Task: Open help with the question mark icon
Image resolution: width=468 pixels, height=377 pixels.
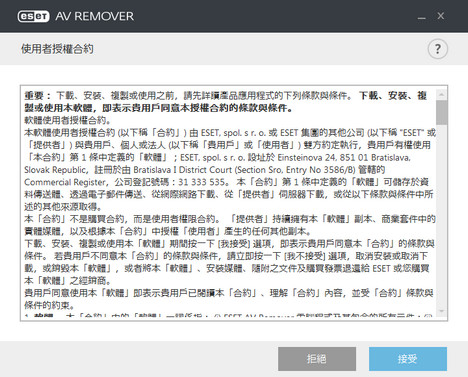Action: pos(437,49)
